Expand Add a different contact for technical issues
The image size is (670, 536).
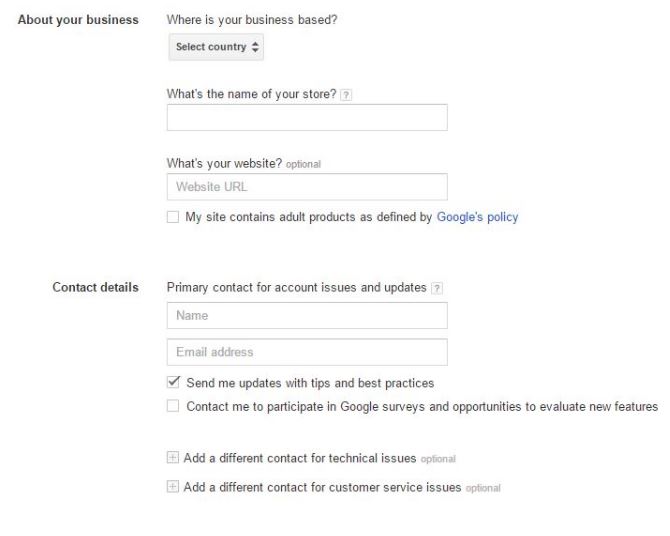tap(300, 458)
